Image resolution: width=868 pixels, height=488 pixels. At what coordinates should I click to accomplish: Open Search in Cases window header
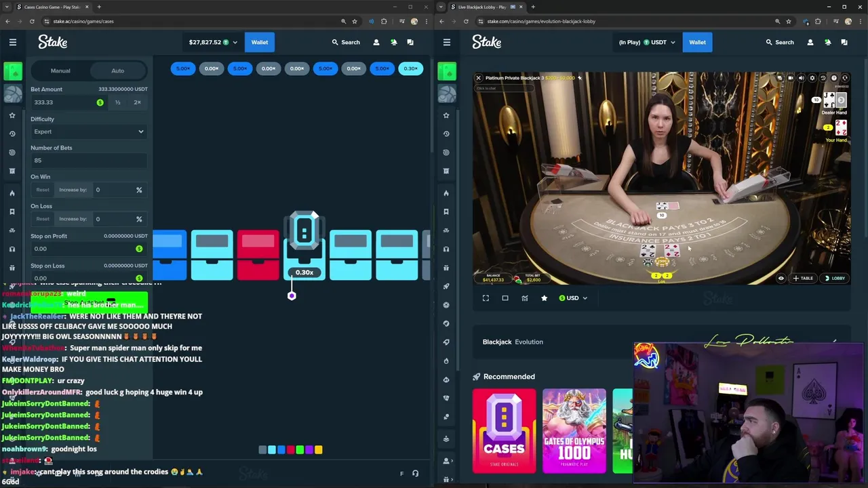tap(346, 42)
